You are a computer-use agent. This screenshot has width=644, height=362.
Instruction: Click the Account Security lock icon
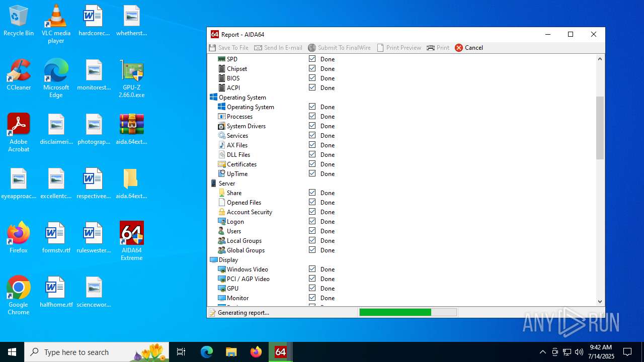[221, 212]
